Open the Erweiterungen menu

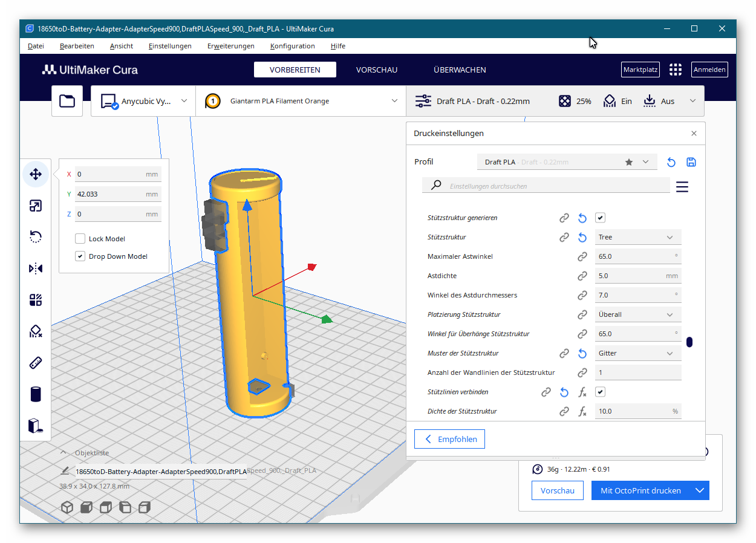coord(230,46)
